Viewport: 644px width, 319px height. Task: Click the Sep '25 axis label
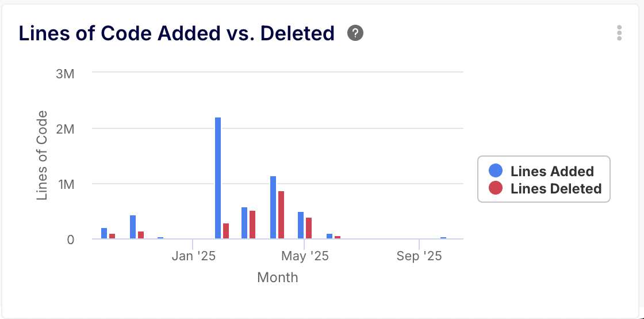pyautogui.click(x=419, y=256)
